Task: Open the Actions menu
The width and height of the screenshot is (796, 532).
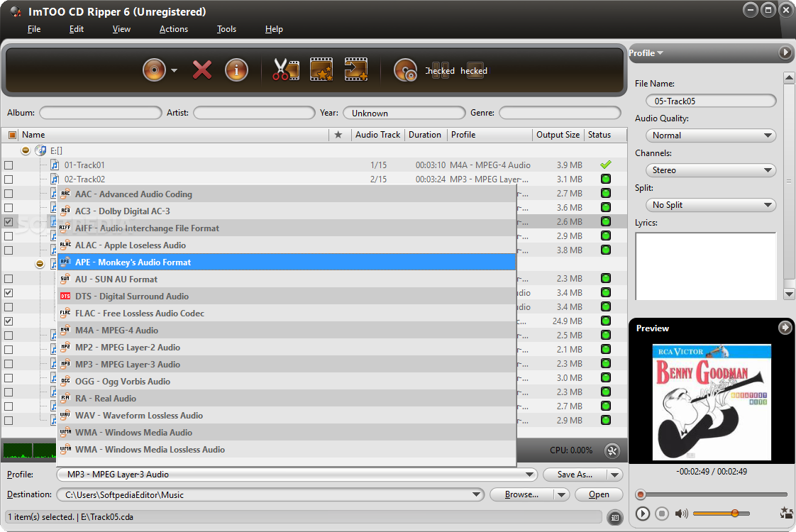Action: click(x=174, y=29)
